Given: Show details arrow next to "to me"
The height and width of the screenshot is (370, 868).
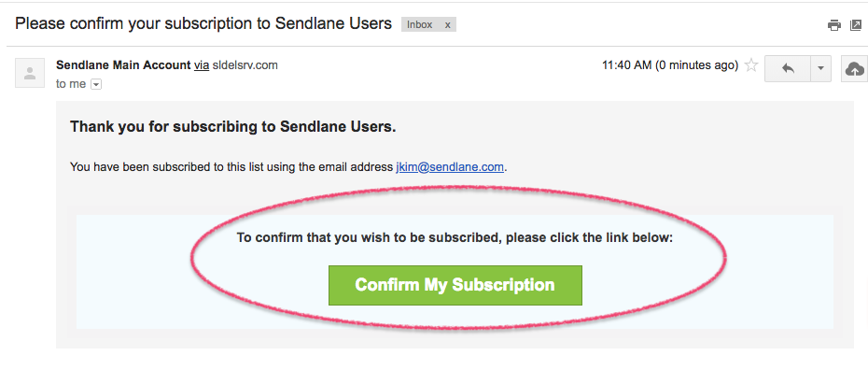Looking at the screenshot, I should tap(96, 84).
